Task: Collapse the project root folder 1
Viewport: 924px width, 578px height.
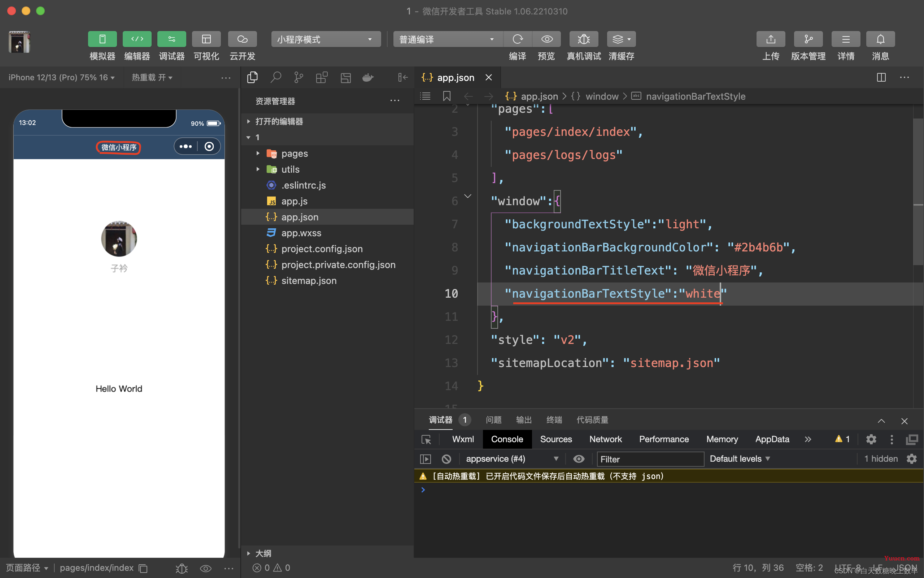Action: [x=328, y=137]
